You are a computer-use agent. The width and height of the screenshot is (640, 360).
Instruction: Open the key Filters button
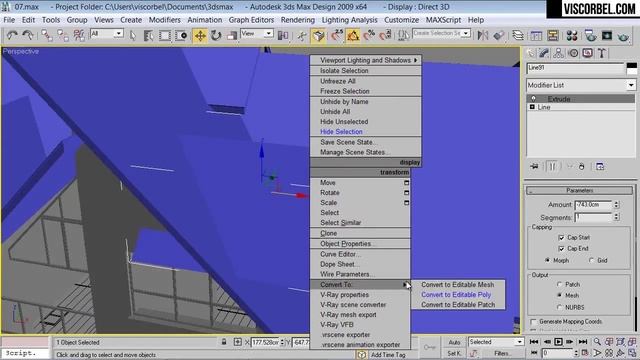502,353
